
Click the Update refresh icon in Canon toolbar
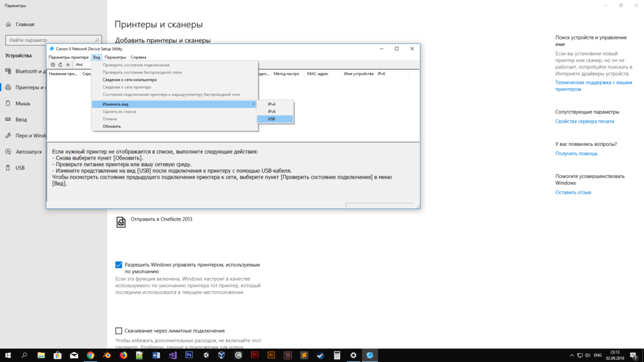[60, 65]
